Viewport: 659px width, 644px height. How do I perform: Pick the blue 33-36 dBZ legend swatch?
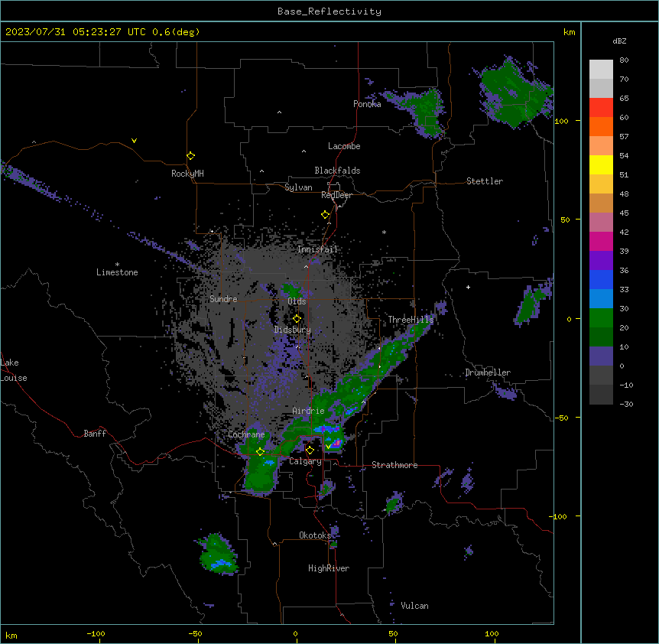[601, 279]
